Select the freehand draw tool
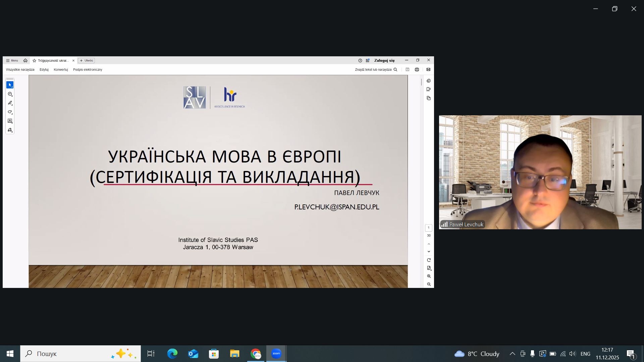Image resolution: width=644 pixels, height=362 pixels. coord(10,112)
